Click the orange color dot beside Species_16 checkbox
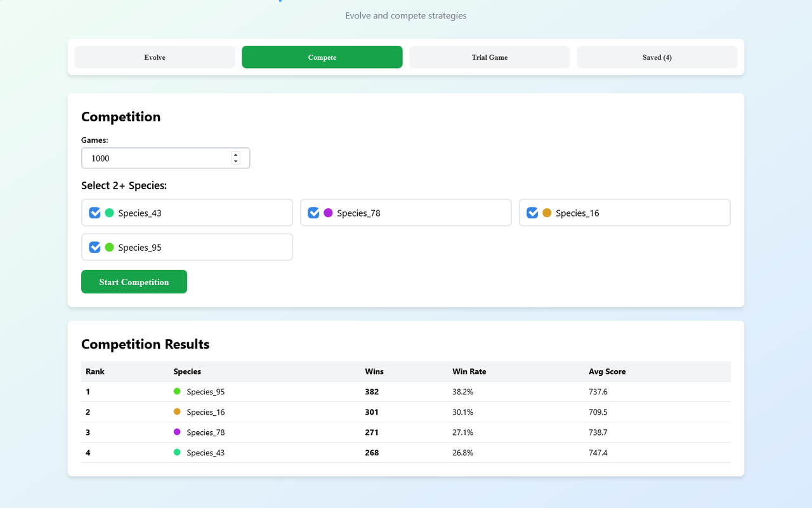This screenshot has width=812, height=508. pos(547,213)
